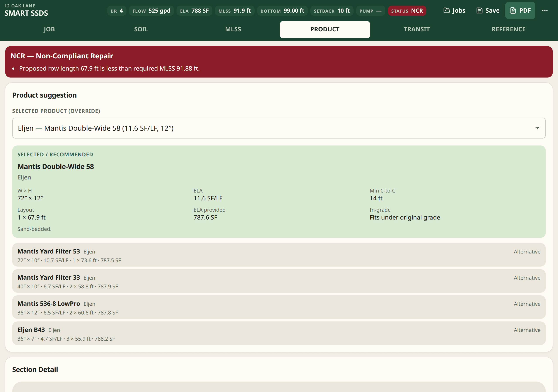The width and height of the screenshot is (558, 392).
Task: Click the FLOW 525 gpd chip
Action: pos(151,11)
